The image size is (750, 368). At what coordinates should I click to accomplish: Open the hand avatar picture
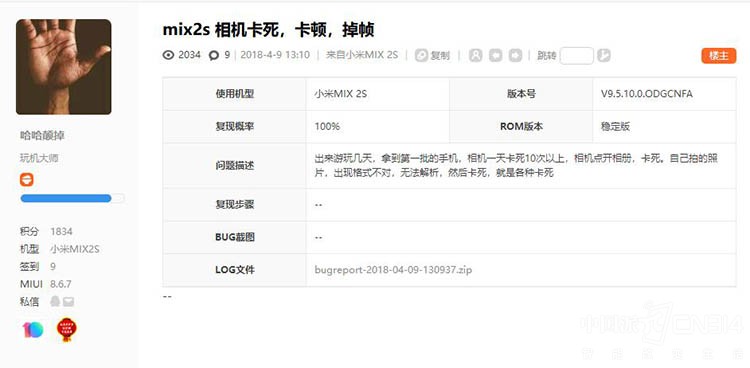(x=64, y=67)
